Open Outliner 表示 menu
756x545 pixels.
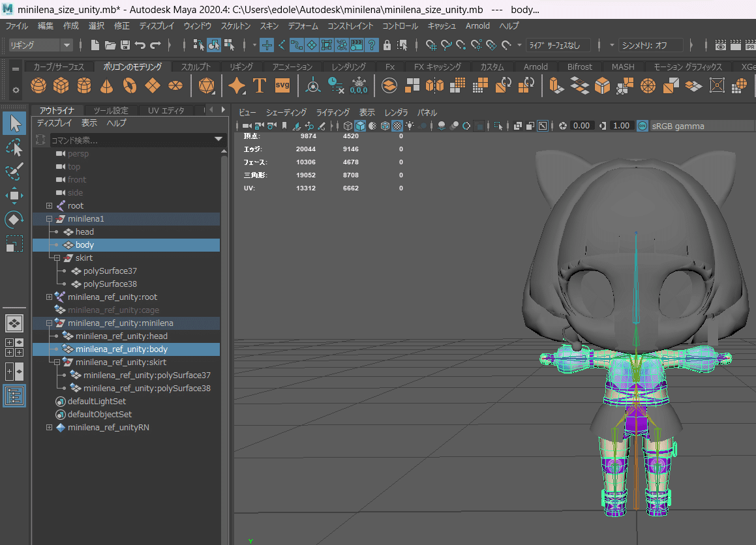point(89,123)
